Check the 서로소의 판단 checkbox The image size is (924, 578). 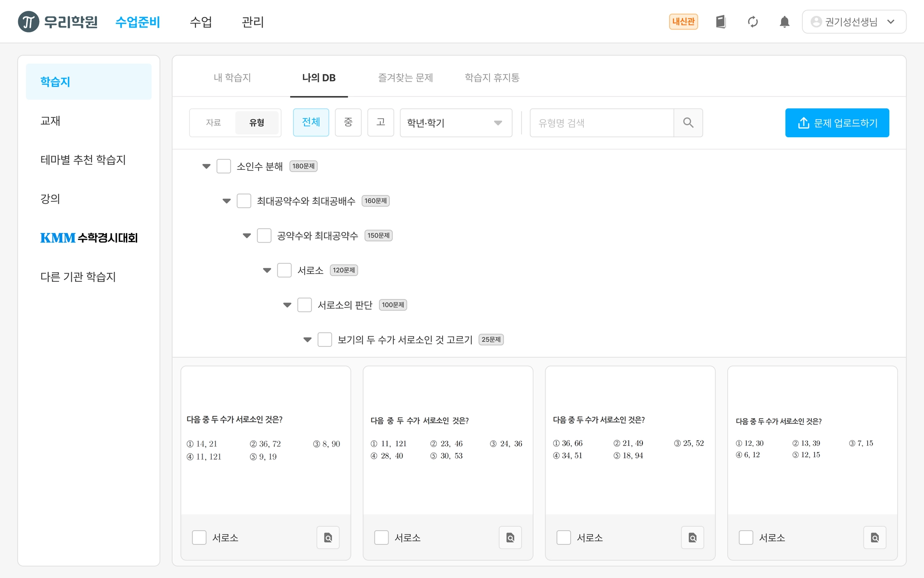pyautogui.click(x=305, y=305)
